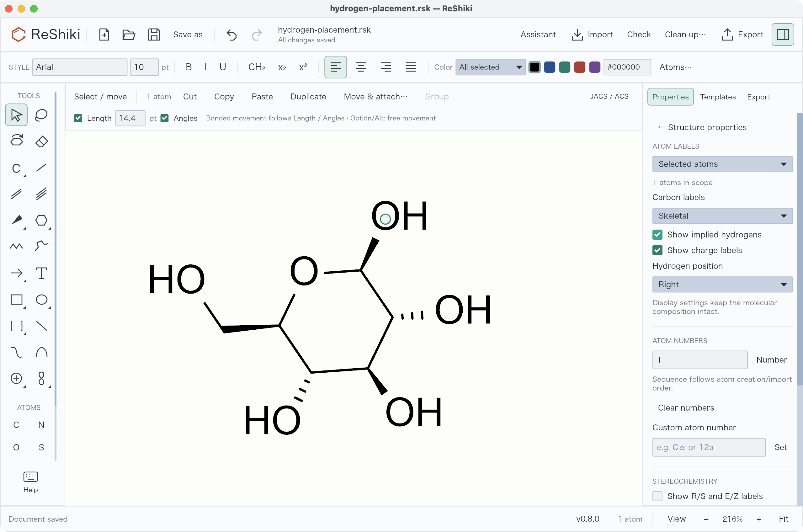Pick the Text tool

coord(41,273)
